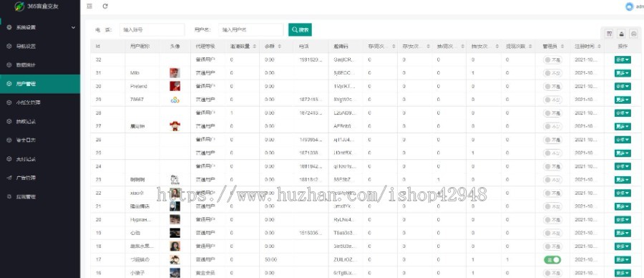Open the 更多 dropdown for user 78667

pyautogui.click(x=623, y=100)
